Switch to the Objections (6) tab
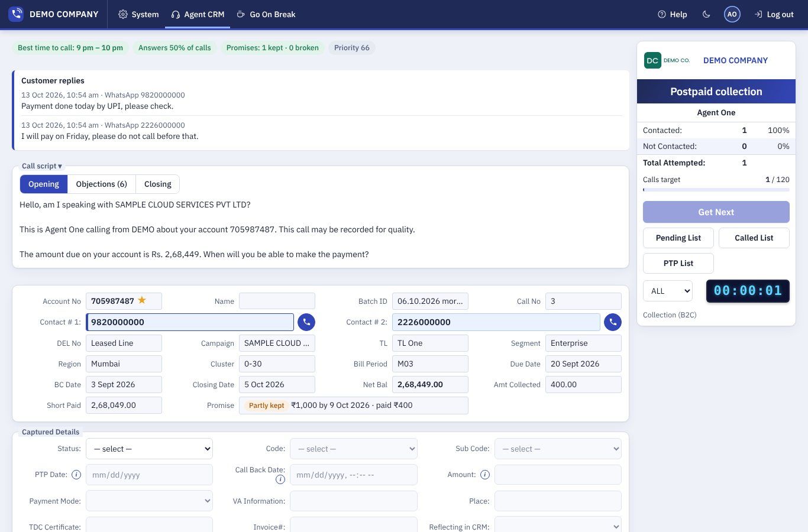This screenshot has width=808, height=532. [102, 184]
